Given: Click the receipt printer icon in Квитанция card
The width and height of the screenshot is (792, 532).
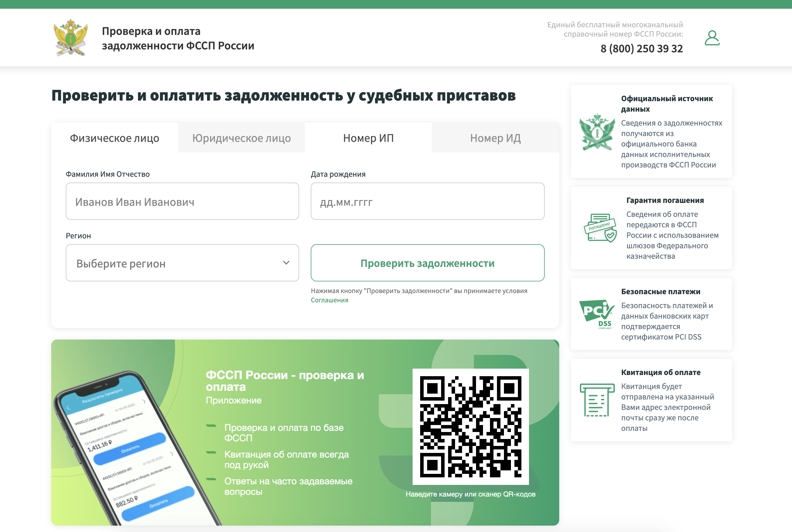Looking at the screenshot, I should pyautogui.click(x=597, y=400).
